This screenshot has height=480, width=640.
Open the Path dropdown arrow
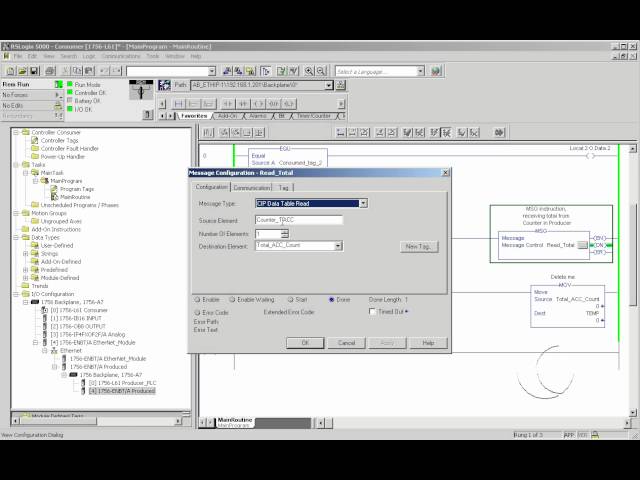(329, 85)
